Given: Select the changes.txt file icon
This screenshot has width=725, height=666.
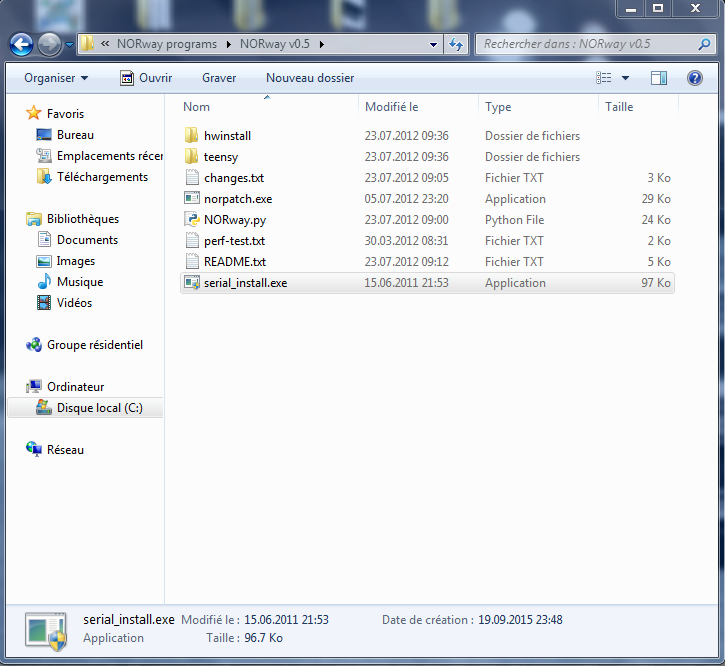Looking at the screenshot, I should (x=192, y=178).
